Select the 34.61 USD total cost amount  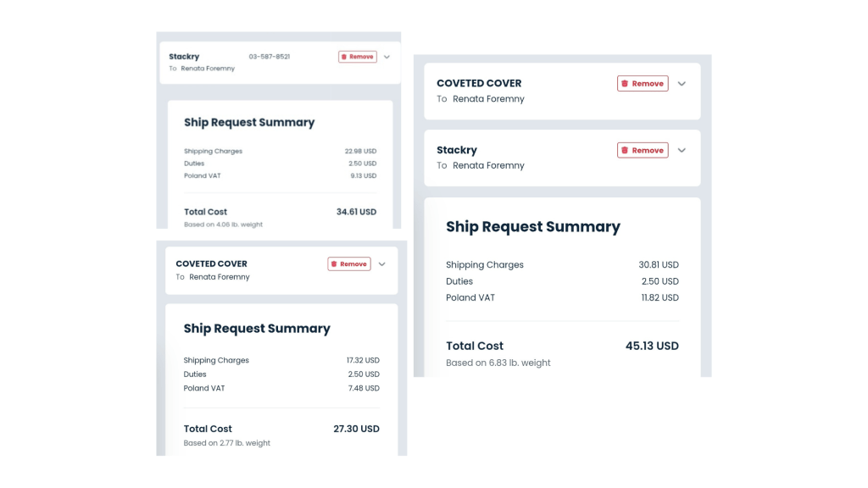356,212
